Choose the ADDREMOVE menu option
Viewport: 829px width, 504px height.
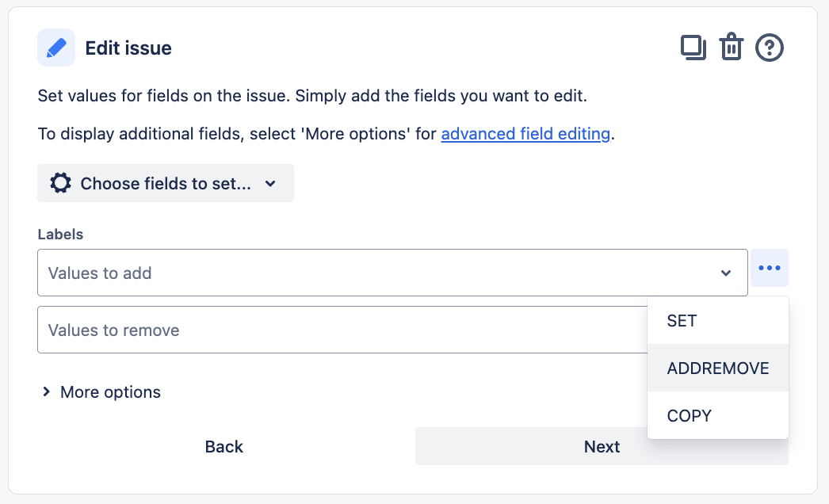[717, 368]
